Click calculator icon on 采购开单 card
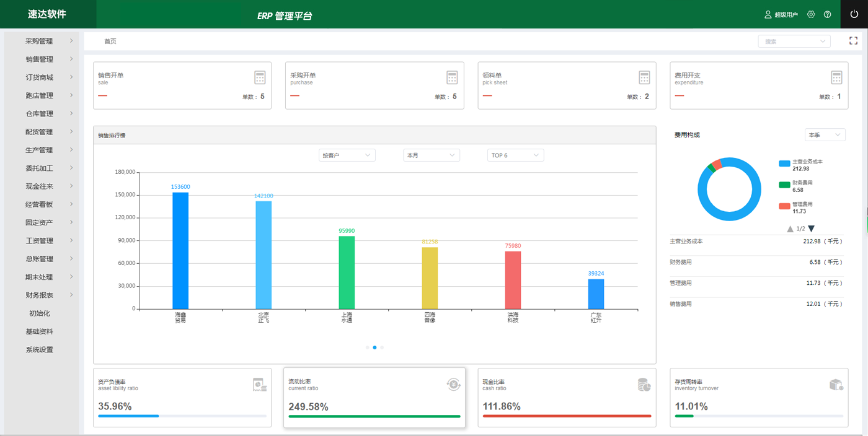Image resolution: width=868 pixels, height=436 pixels. coord(452,77)
